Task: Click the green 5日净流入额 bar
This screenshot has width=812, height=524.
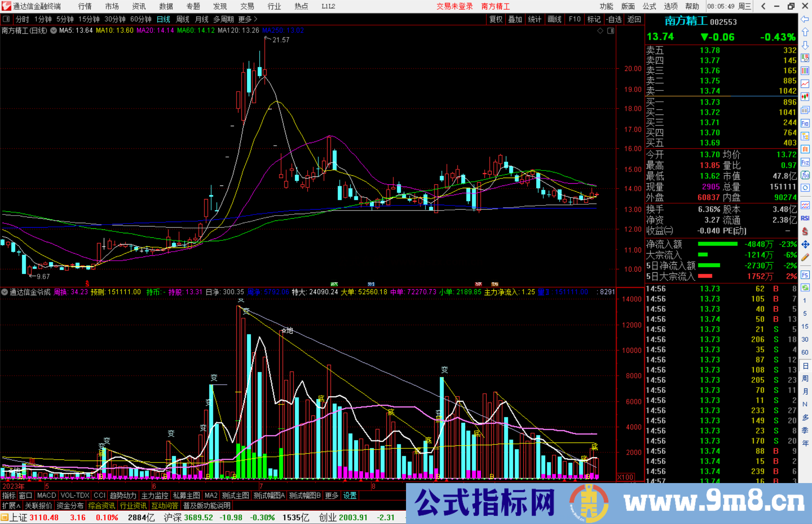Action: [709, 266]
